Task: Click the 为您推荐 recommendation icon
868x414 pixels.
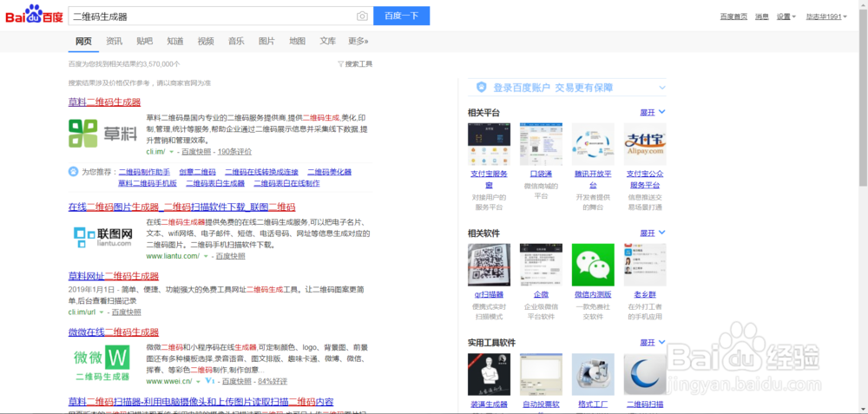Action: (x=73, y=172)
